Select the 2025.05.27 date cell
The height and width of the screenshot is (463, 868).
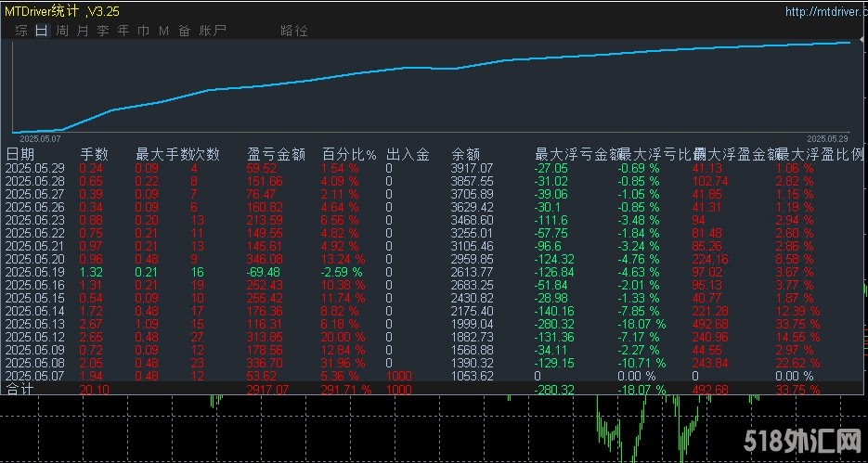(34, 194)
